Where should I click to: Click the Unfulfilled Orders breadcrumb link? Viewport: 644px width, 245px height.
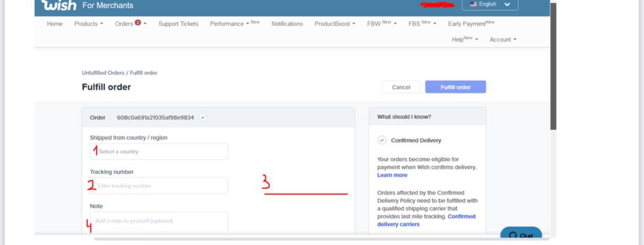pos(103,73)
